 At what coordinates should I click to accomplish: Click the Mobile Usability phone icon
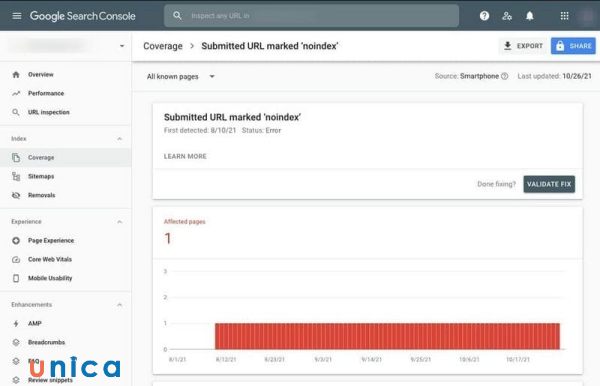coord(16,278)
